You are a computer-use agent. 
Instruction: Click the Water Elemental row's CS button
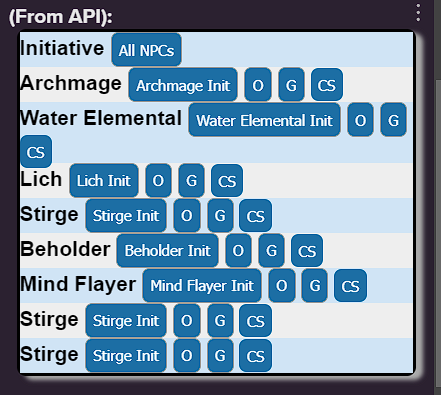pos(36,152)
